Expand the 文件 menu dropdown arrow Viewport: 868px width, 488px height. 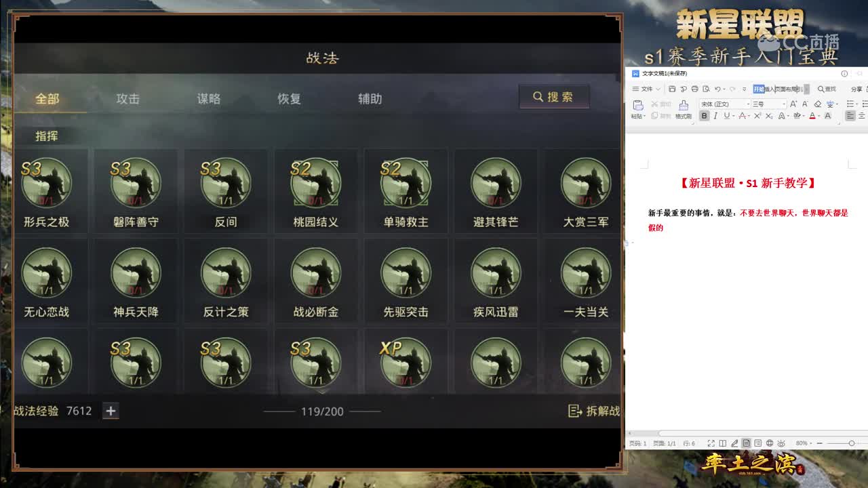tap(658, 89)
